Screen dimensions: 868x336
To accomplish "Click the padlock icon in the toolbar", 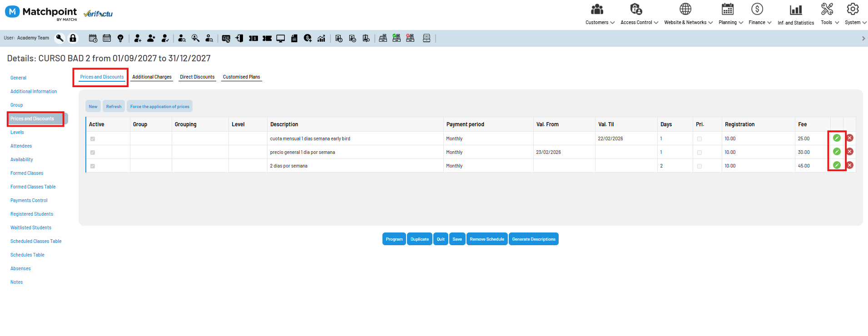I will click(x=73, y=38).
